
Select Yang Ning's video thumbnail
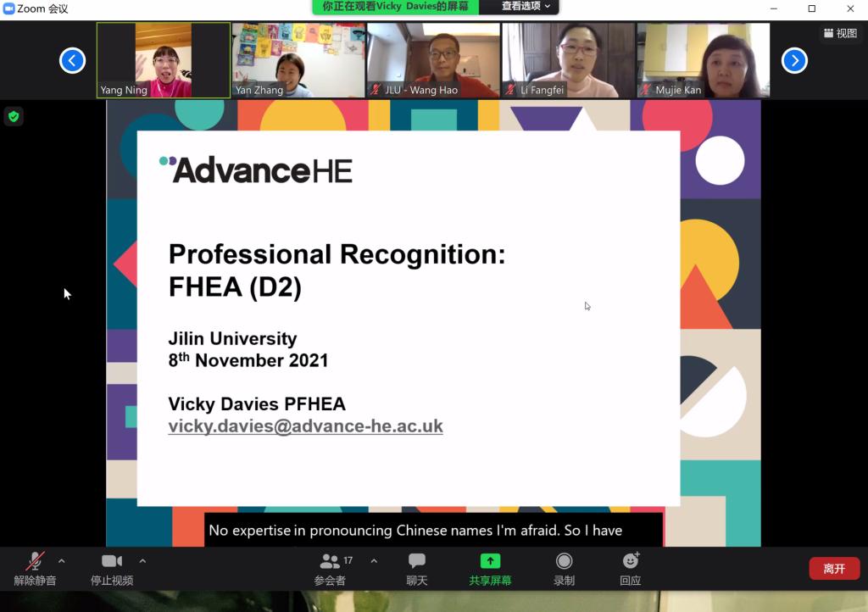[164, 60]
